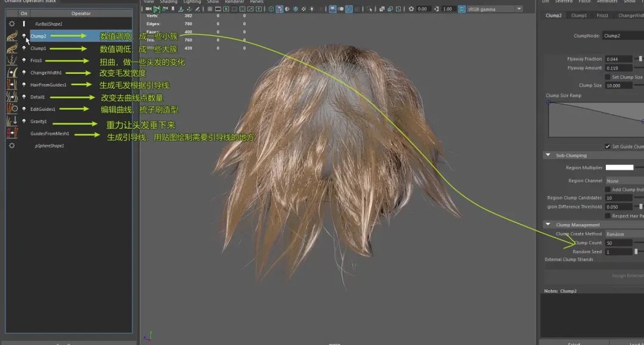Switch to the Frizz1 attribute tab

tap(602, 15)
